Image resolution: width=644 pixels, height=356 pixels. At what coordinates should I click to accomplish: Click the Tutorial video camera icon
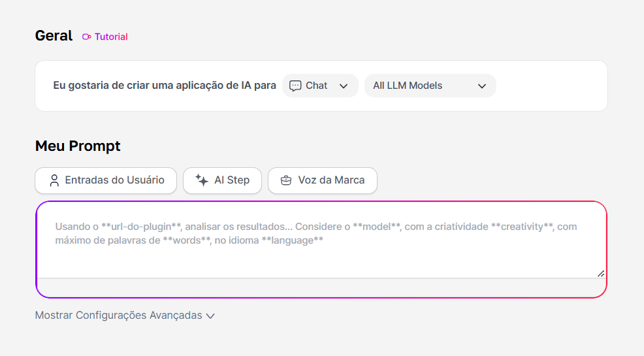tap(87, 37)
